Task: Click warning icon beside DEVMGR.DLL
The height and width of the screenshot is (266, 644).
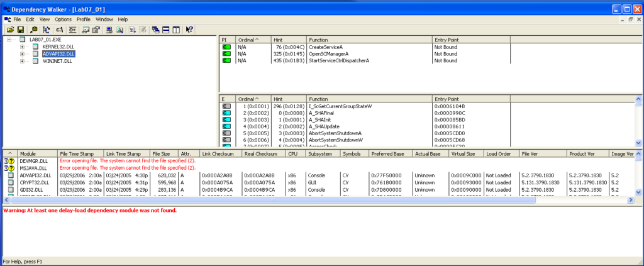Action: pos(9,161)
